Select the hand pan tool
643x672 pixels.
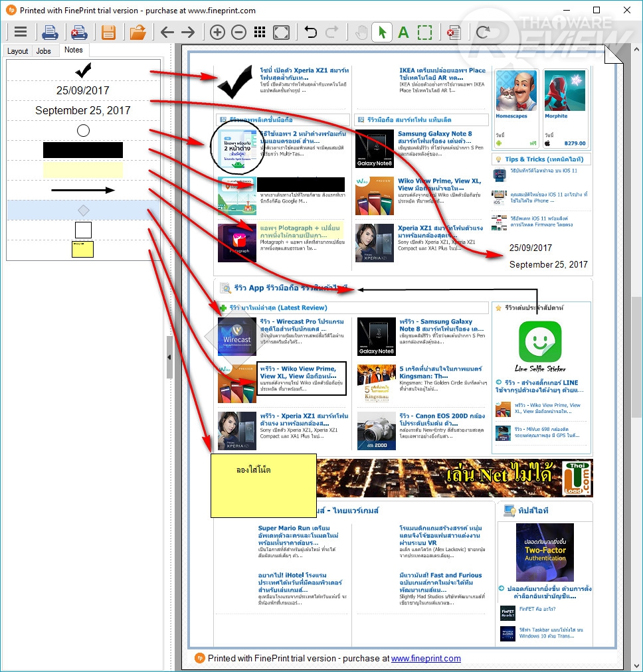click(361, 32)
